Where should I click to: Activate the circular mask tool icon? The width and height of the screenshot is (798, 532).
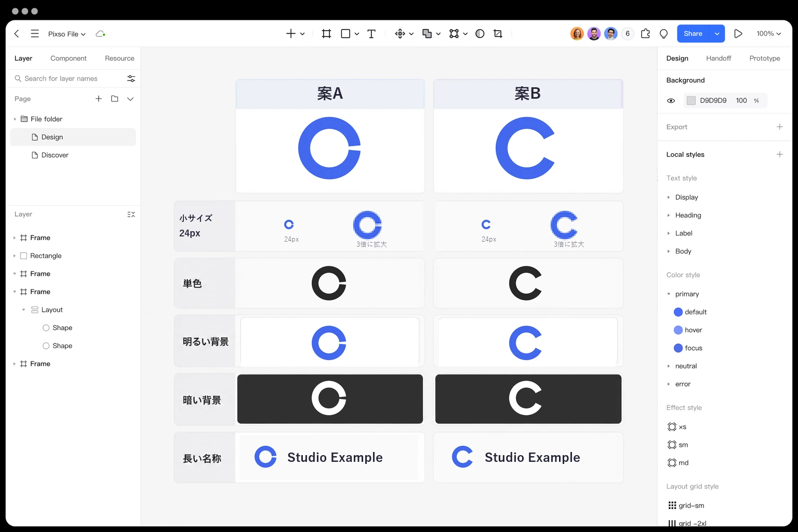pos(480,34)
